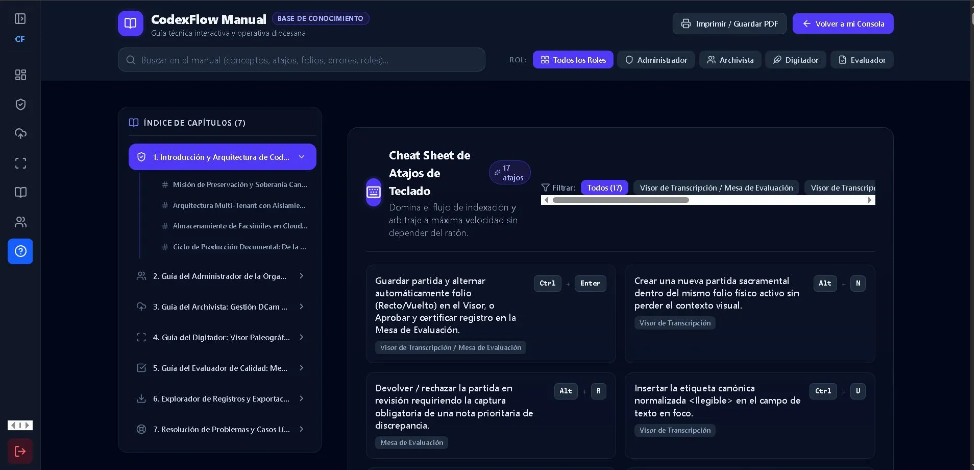Click Imprimir / Guardar PDF button
980x470 pixels.
point(729,24)
